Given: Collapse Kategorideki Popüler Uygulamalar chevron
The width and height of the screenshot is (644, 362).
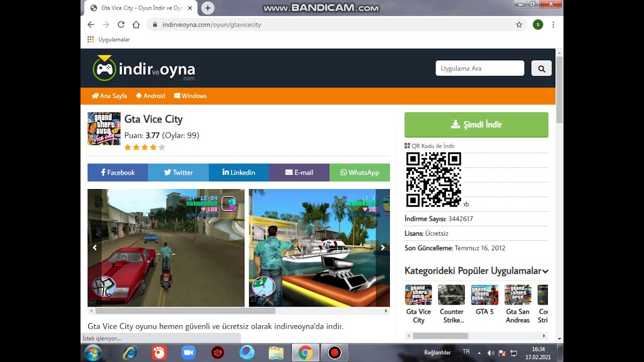Looking at the screenshot, I should 545,271.
